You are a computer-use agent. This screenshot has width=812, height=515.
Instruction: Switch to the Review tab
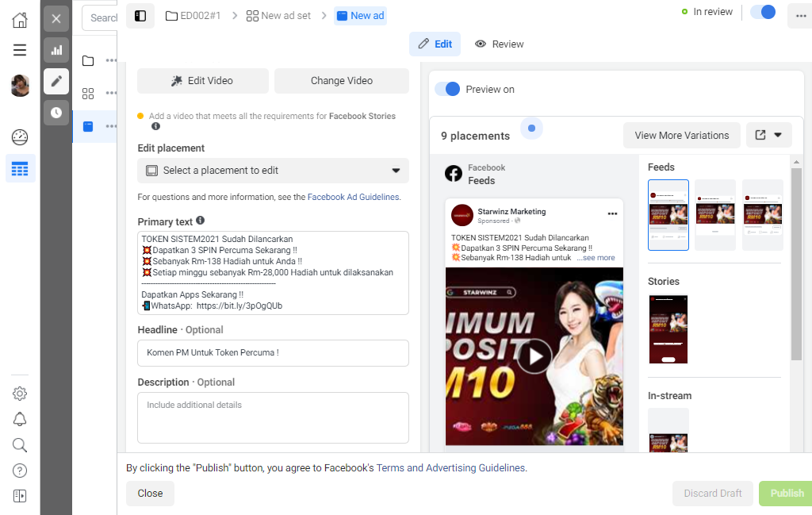coord(500,44)
